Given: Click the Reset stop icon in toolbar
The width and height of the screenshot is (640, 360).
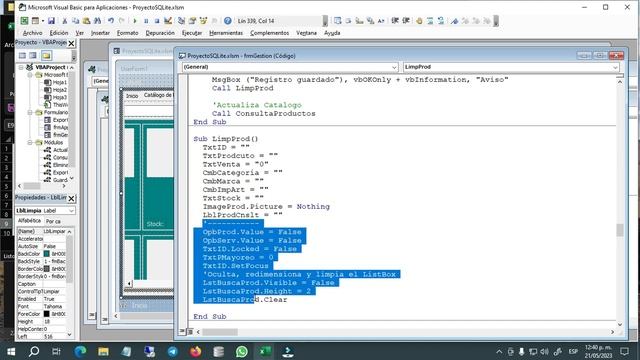Looking at the screenshot, I should [x=157, y=21].
